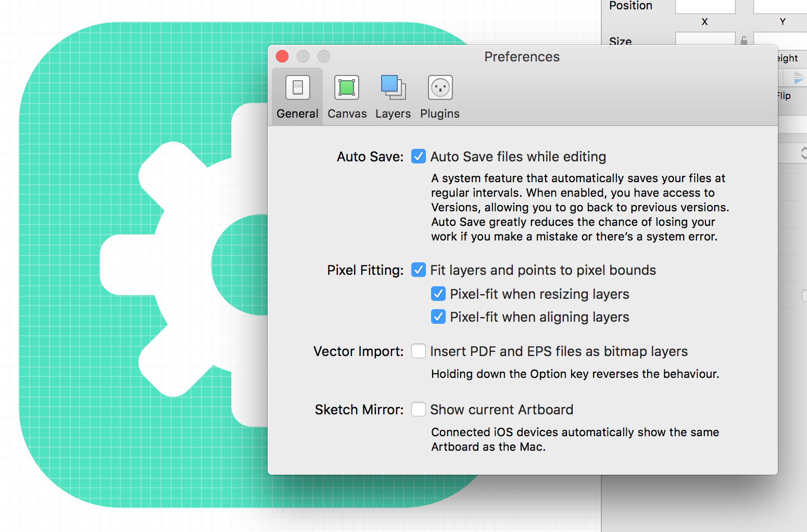This screenshot has width=807, height=532.
Task: Click the General switch icon
Action: tap(298, 87)
